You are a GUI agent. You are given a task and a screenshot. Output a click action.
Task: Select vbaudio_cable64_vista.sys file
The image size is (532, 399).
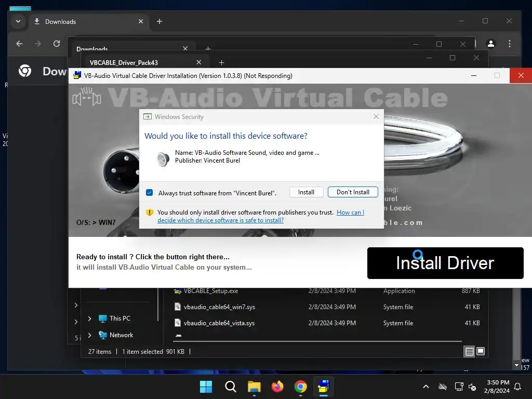tap(219, 323)
